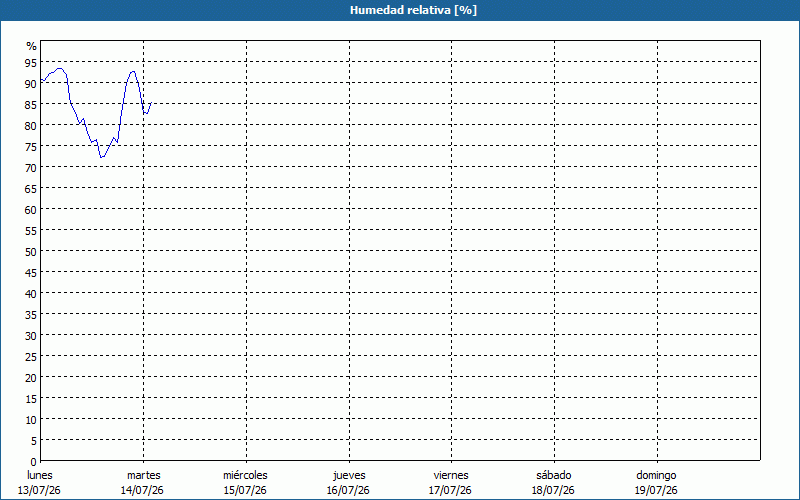Click the y-axis value '75'

pyautogui.click(x=31, y=147)
